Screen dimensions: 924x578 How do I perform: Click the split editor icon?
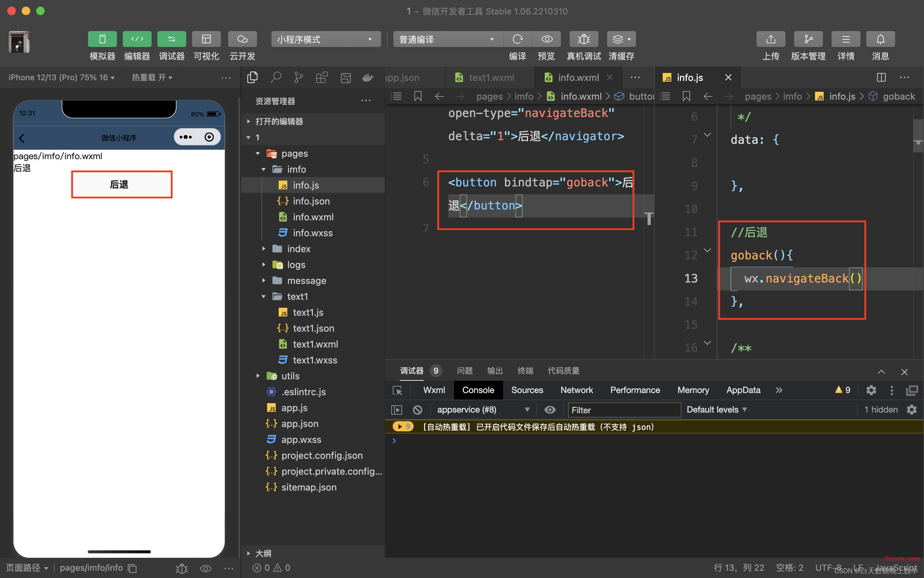click(x=881, y=78)
